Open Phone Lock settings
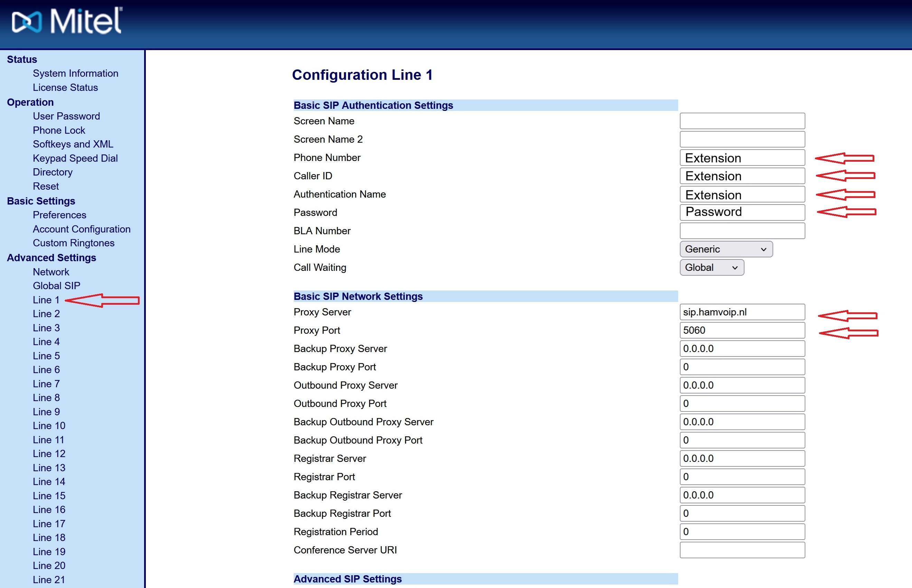The height and width of the screenshot is (588, 912). (59, 130)
